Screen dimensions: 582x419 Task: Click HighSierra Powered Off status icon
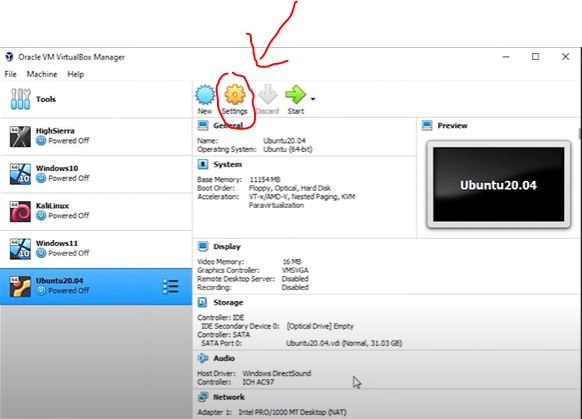click(41, 141)
